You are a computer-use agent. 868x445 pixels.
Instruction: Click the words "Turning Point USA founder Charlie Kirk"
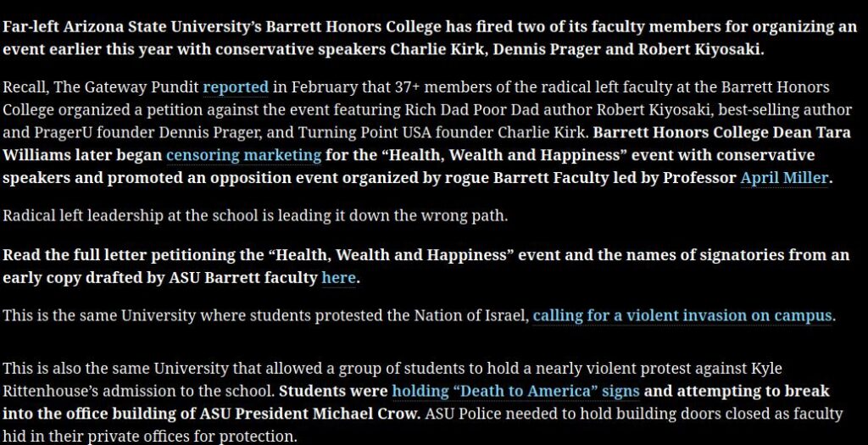pyautogui.click(x=442, y=132)
